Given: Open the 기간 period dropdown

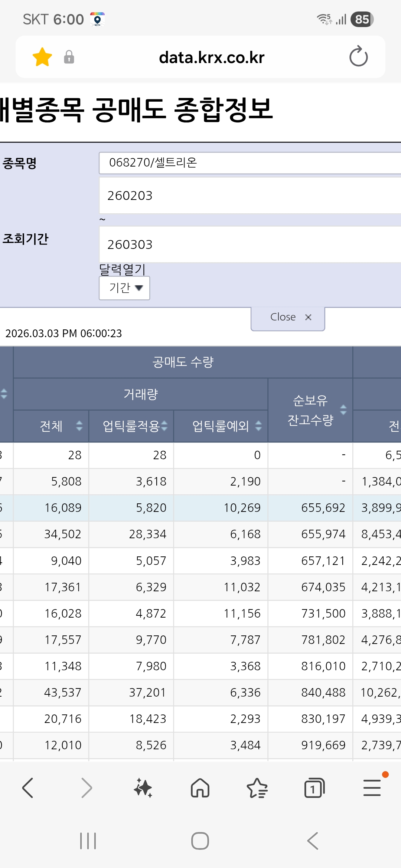Looking at the screenshot, I should click(x=124, y=288).
